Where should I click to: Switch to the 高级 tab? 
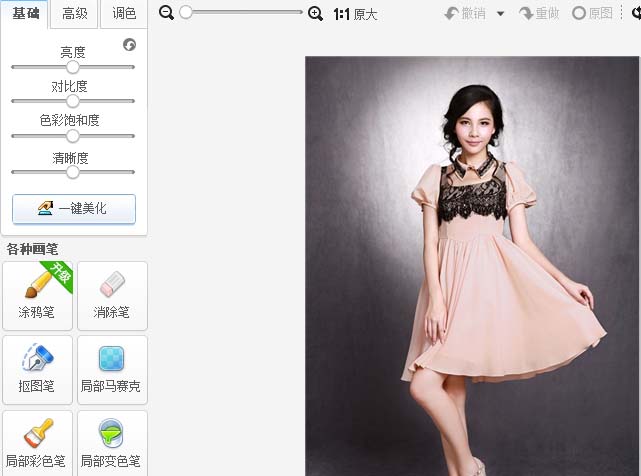75,14
